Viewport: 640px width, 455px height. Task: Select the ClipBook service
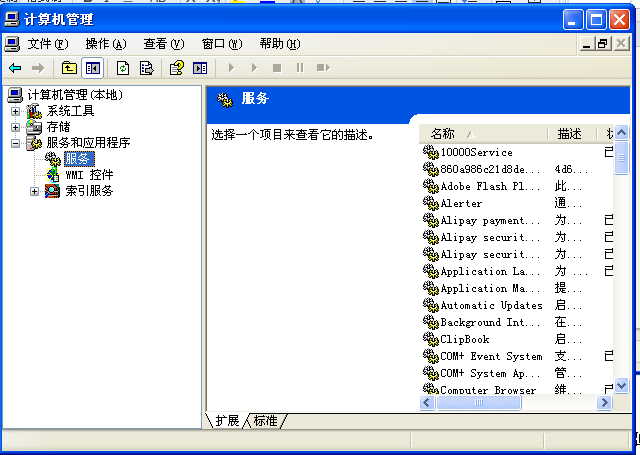pyautogui.click(x=464, y=339)
